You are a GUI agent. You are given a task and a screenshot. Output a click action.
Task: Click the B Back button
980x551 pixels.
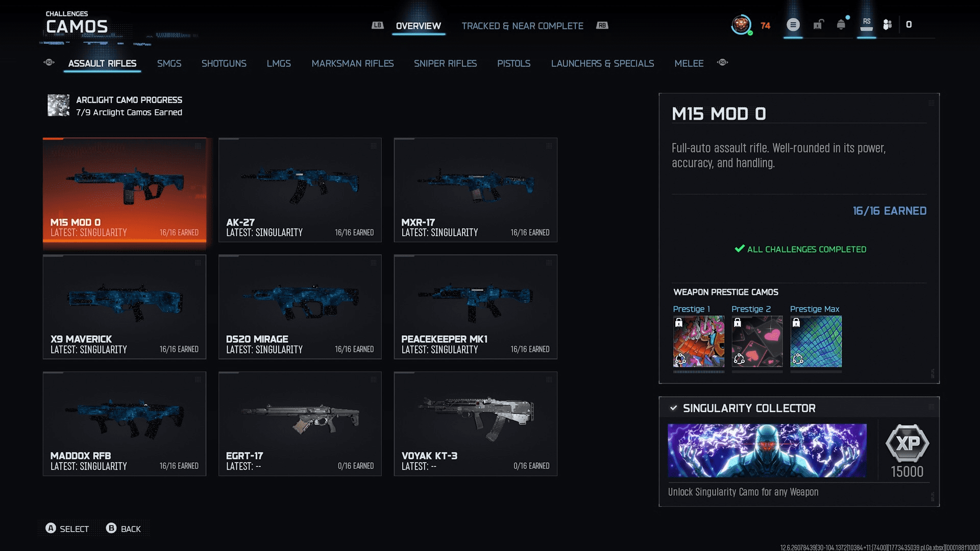[x=124, y=529]
